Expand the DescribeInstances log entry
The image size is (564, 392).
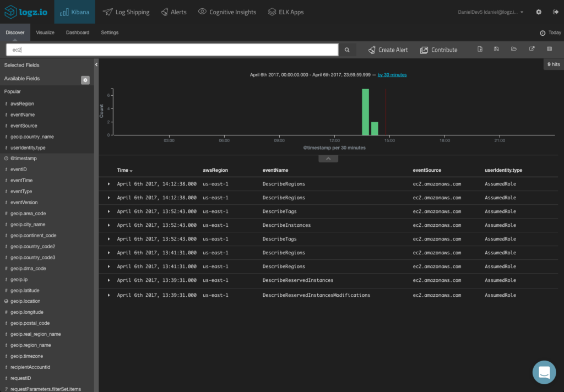click(109, 225)
